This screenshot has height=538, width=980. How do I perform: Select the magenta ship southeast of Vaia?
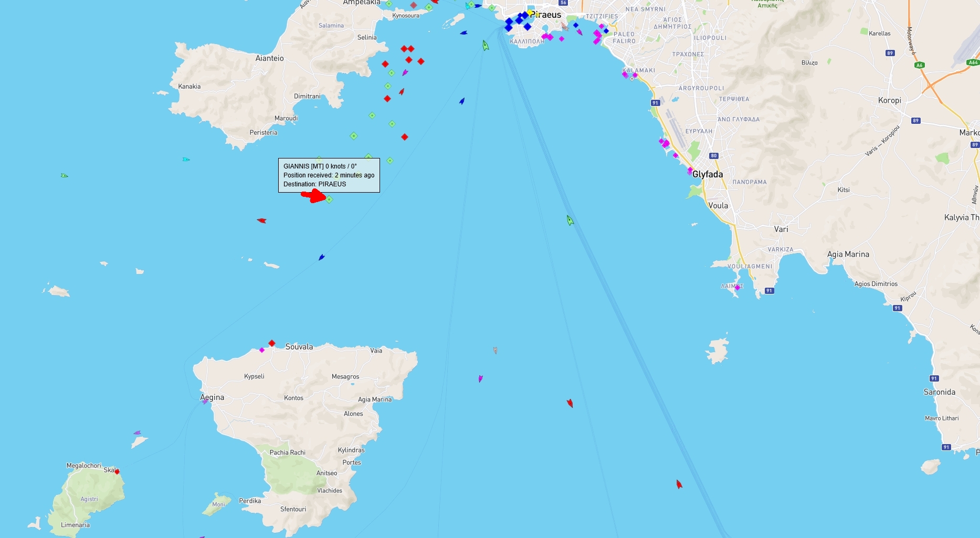point(480,378)
